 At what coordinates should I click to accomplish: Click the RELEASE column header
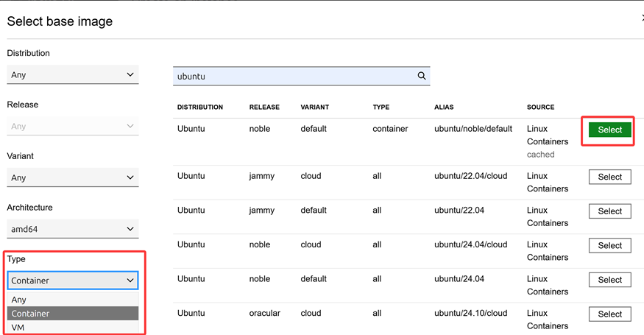pyautogui.click(x=264, y=107)
